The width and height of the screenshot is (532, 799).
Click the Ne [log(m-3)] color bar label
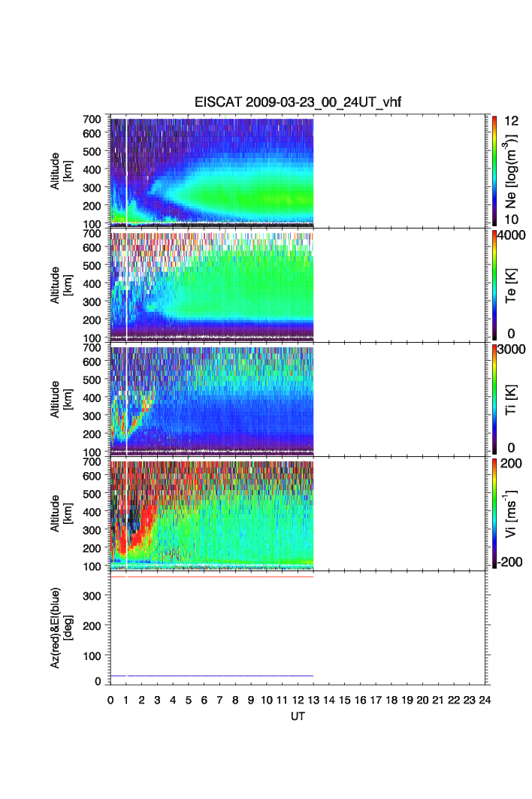pos(510,171)
